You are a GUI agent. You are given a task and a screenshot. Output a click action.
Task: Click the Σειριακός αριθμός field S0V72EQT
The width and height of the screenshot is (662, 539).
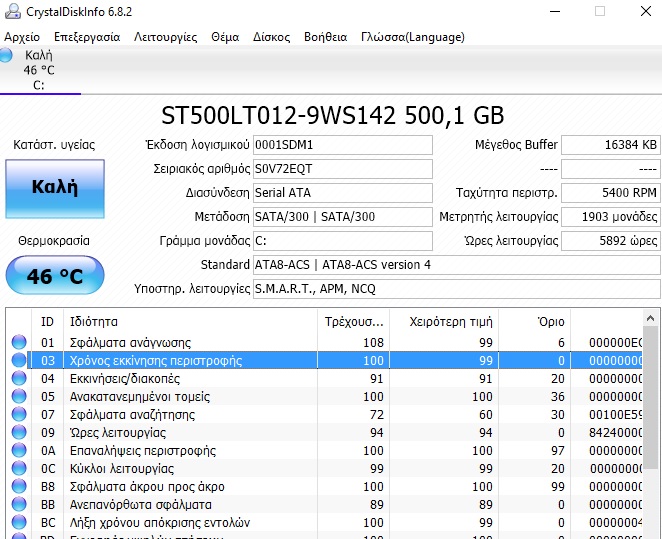click(x=343, y=169)
